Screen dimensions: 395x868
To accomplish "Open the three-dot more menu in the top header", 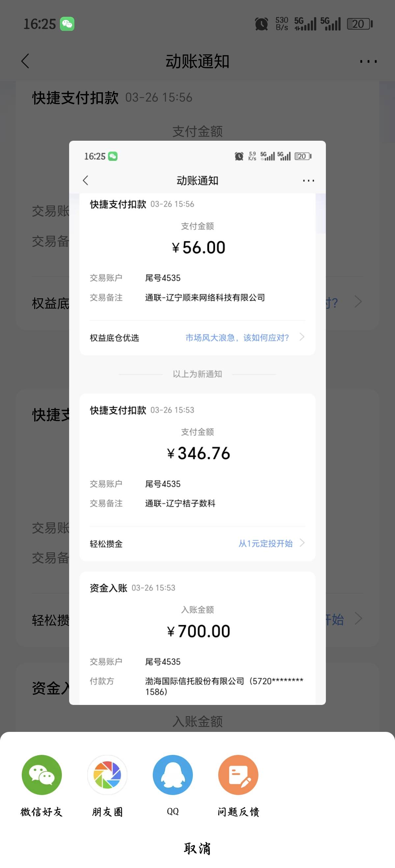I will (x=368, y=61).
